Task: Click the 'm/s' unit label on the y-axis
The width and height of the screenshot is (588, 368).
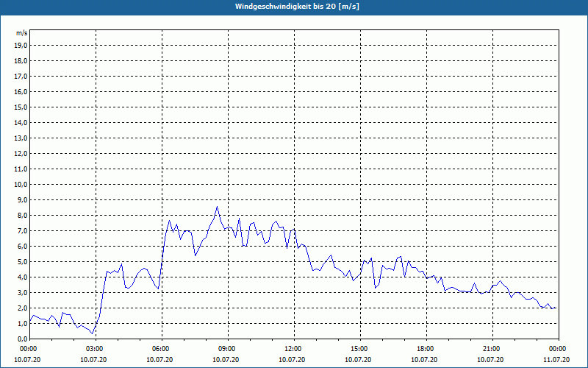Action: [x=22, y=33]
